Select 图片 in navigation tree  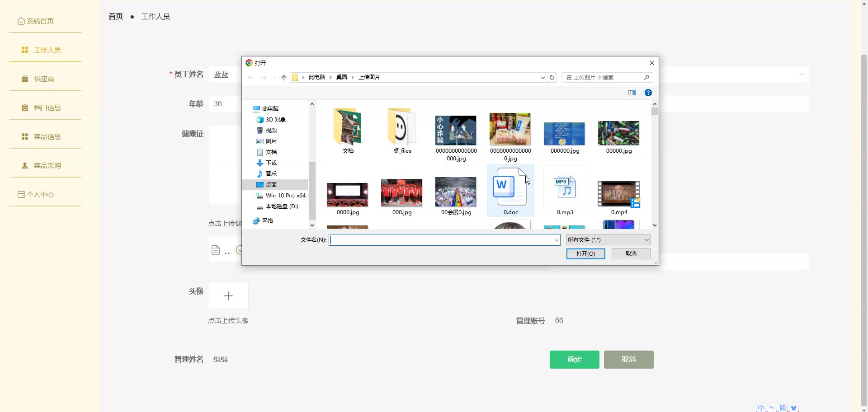click(x=267, y=141)
